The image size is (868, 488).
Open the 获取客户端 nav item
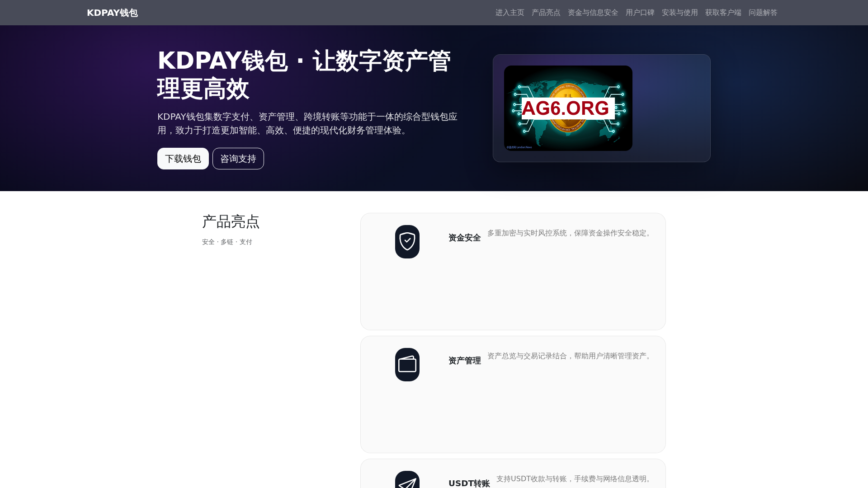click(x=723, y=13)
